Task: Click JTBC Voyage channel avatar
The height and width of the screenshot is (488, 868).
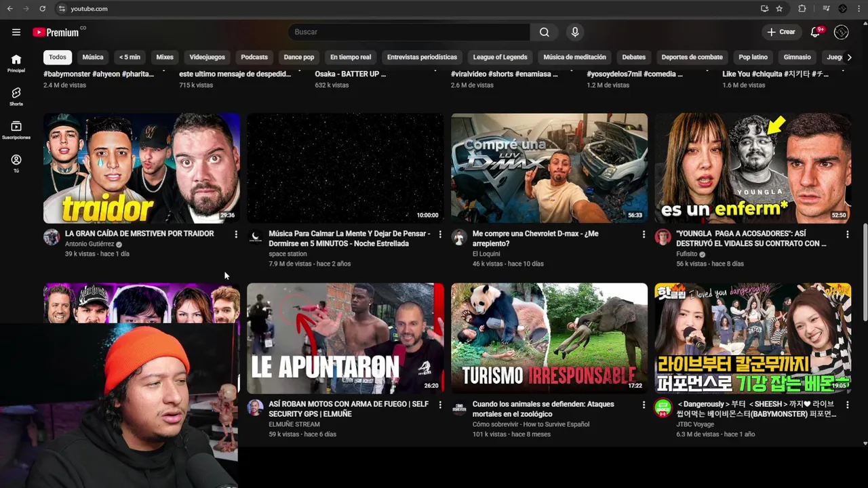Action: tap(663, 407)
